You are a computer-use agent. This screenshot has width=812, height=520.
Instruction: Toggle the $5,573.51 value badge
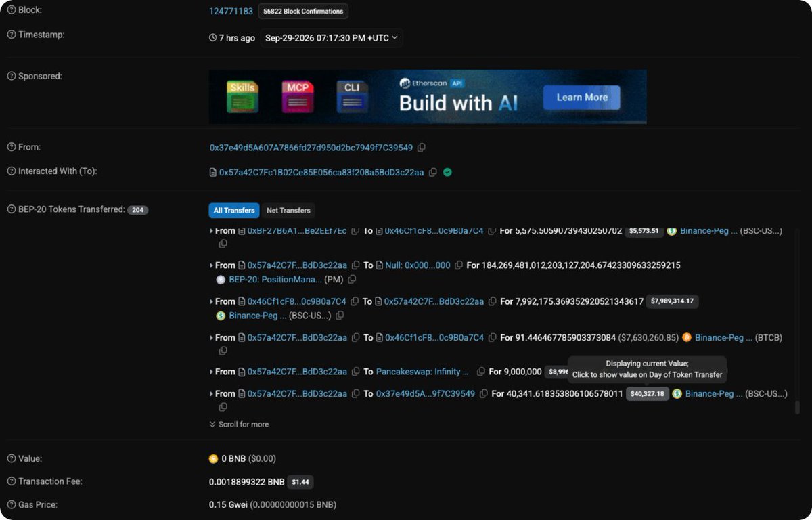click(644, 231)
